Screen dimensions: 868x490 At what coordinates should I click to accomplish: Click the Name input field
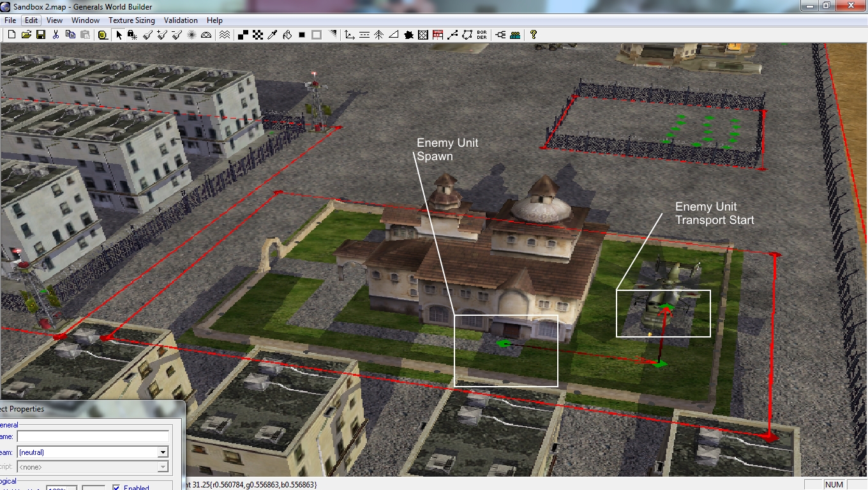tap(93, 436)
